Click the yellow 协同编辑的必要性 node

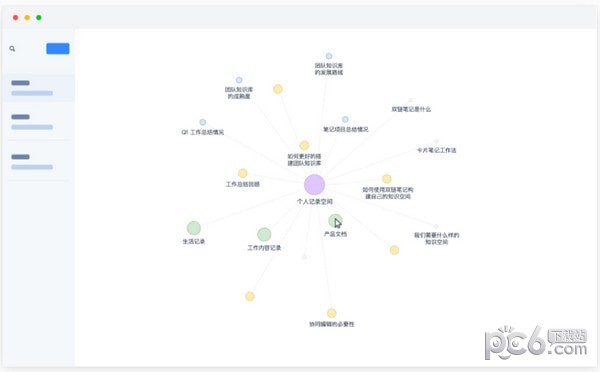point(332,313)
